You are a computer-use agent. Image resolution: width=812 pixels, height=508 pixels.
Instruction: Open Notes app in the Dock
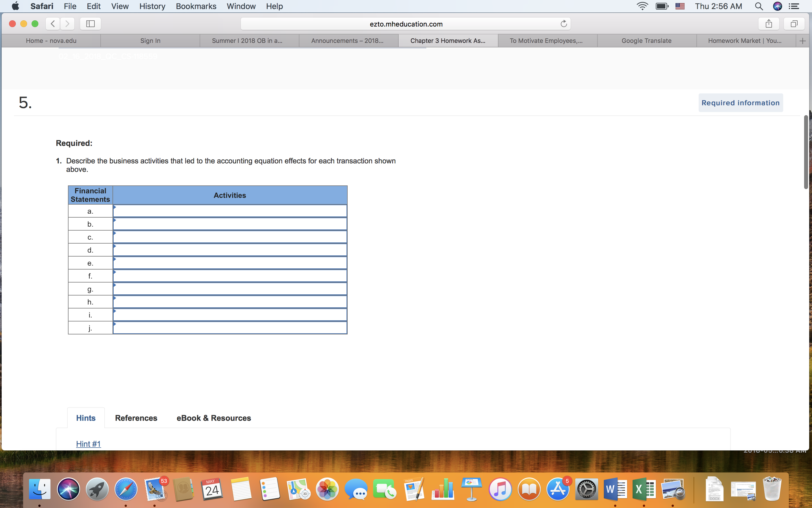coord(241,489)
